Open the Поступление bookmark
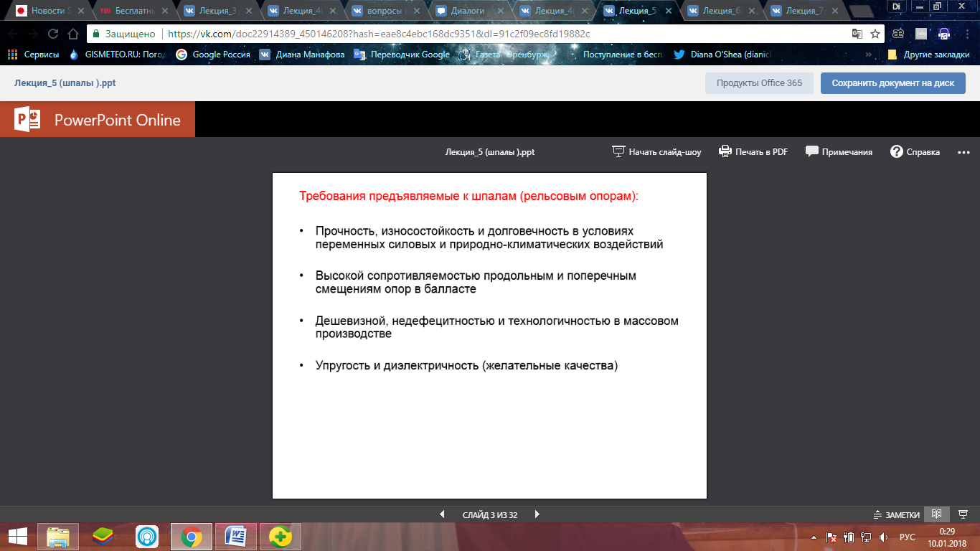The width and height of the screenshot is (980, 551). point(616,55)
